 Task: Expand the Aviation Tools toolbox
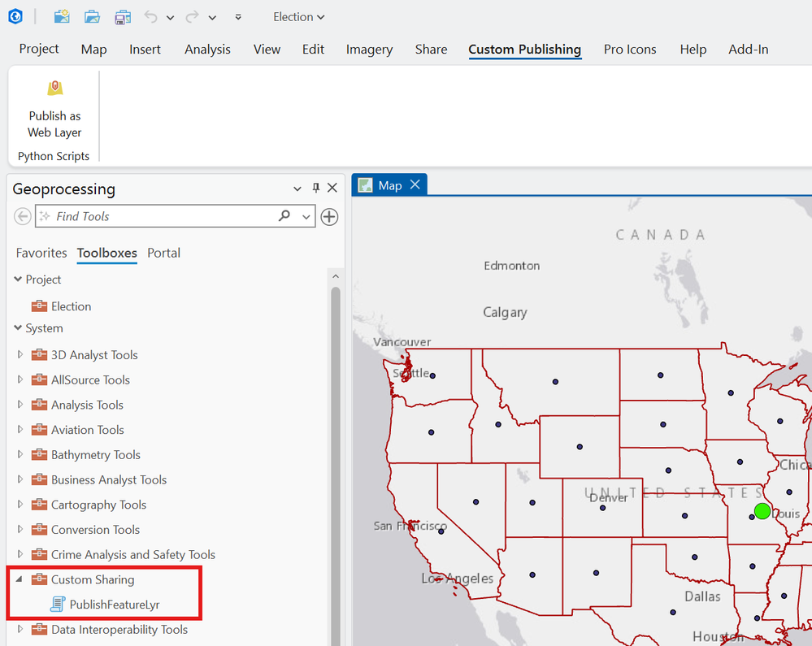click(x=20, y=429)
